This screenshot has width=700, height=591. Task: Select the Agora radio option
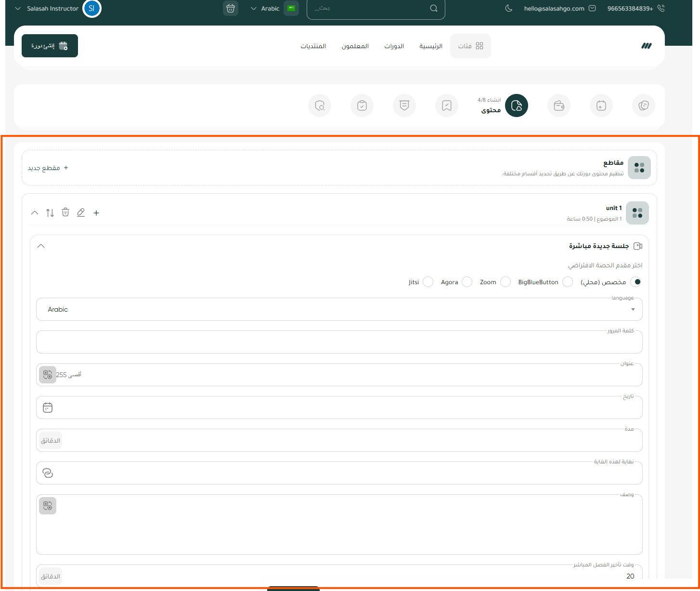pyautogui.click(x=467, y=282)
